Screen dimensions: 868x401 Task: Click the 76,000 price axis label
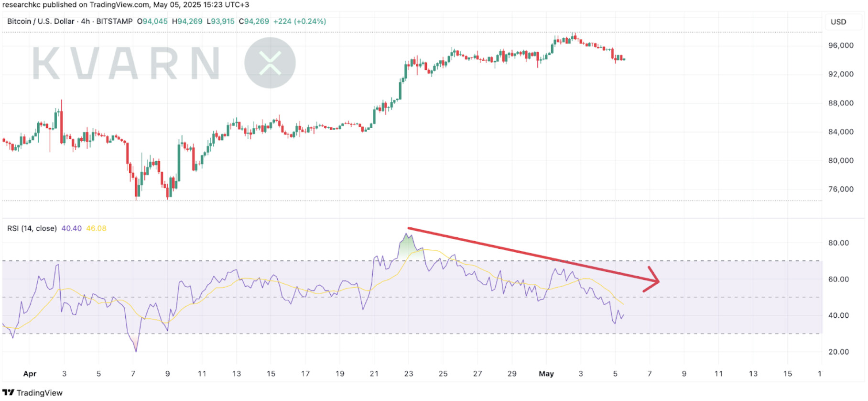(x=841, y=189)
